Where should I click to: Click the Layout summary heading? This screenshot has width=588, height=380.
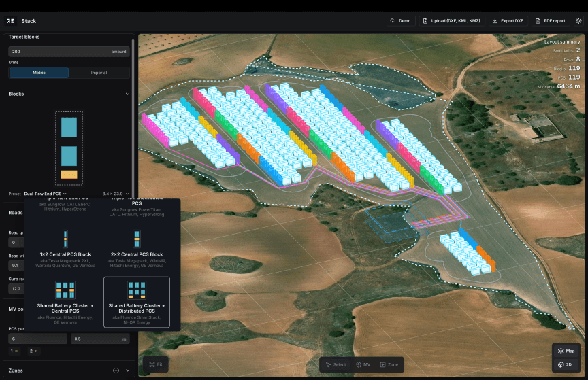click(562, 42)
